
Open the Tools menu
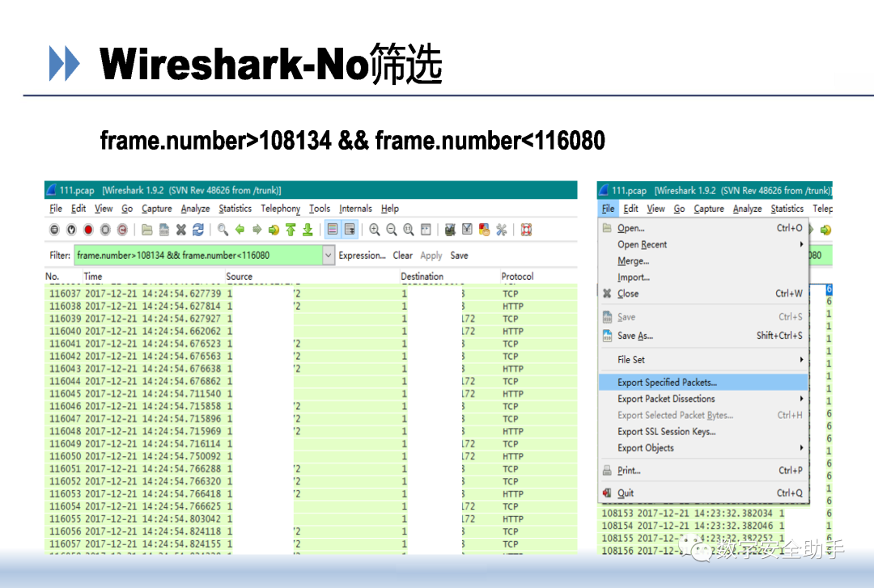(x=320, y=209)
